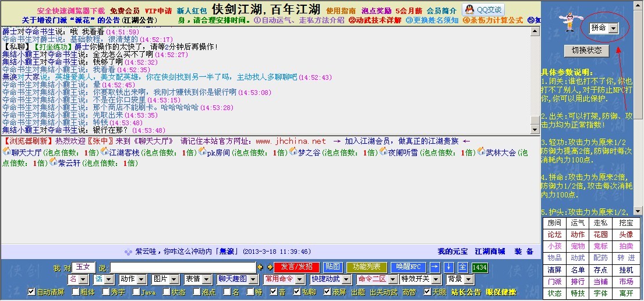The image size is (644, 301).
Task: Click the 贴图 button
Action: click(x=332, y=267)
